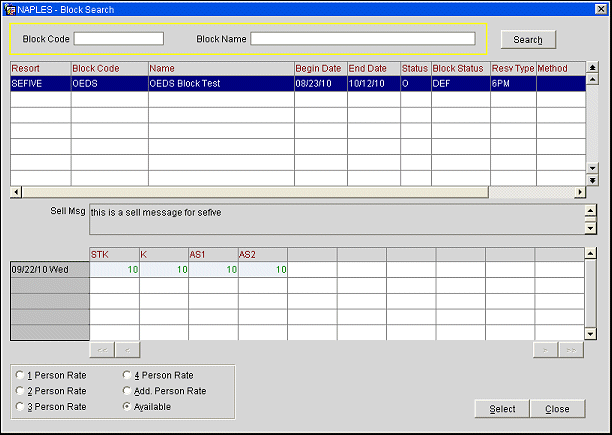The height and width of the screenshot is (435, 612).
Task: Click in the Block Code input field
Action: coord(118,39)
